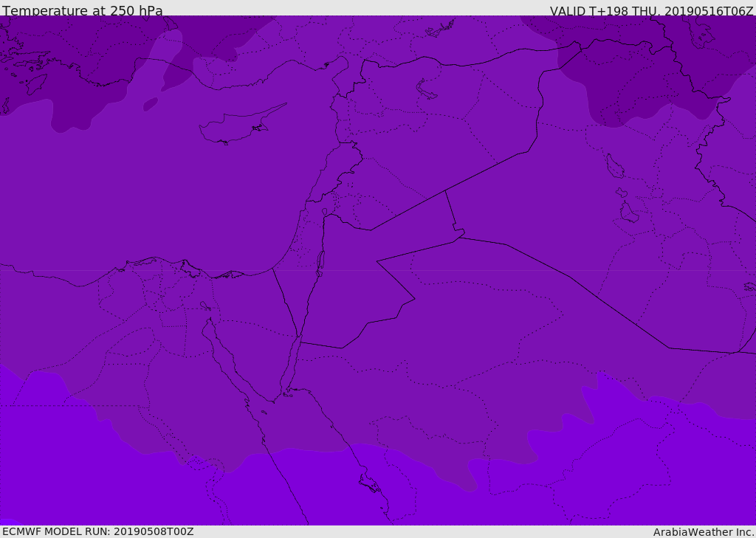Click the 'ArabiaWeather Inc' credit text
The image size is (756, 538).
(x=703, y=532)
